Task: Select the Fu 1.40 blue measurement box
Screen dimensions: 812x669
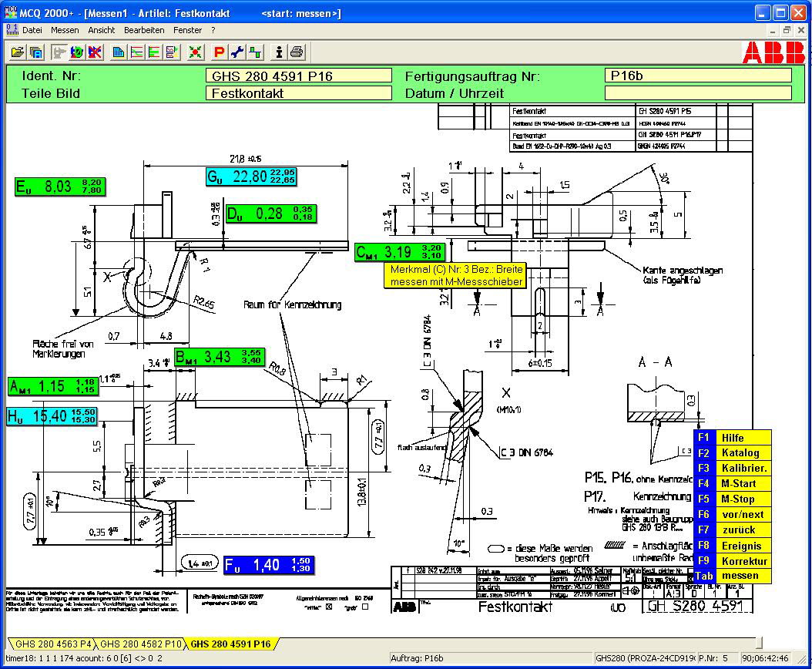Action: pyautogui.click(x=269, y=565)
